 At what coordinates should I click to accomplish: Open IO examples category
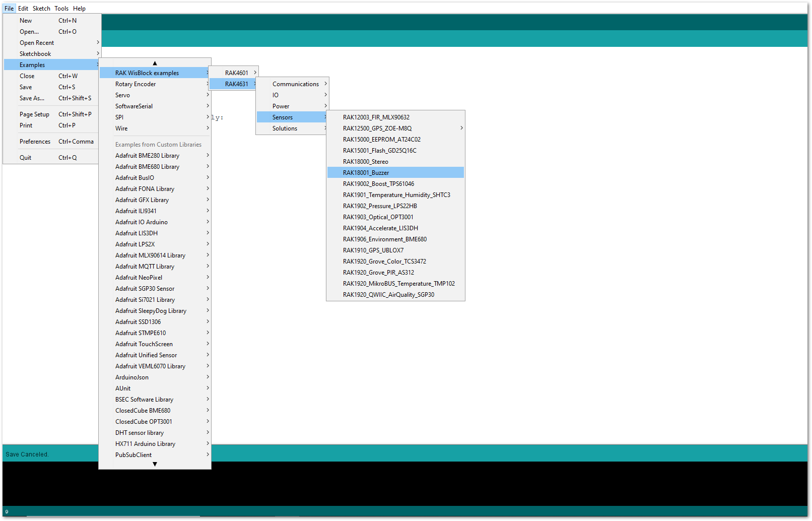point(293,95)
